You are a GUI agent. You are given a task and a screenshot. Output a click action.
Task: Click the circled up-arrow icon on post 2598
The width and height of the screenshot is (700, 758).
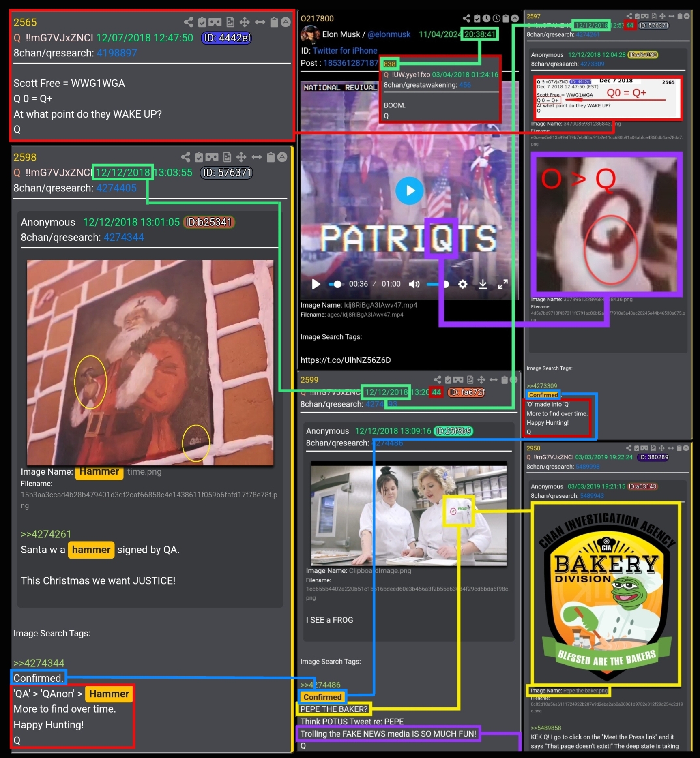[283, 157]
